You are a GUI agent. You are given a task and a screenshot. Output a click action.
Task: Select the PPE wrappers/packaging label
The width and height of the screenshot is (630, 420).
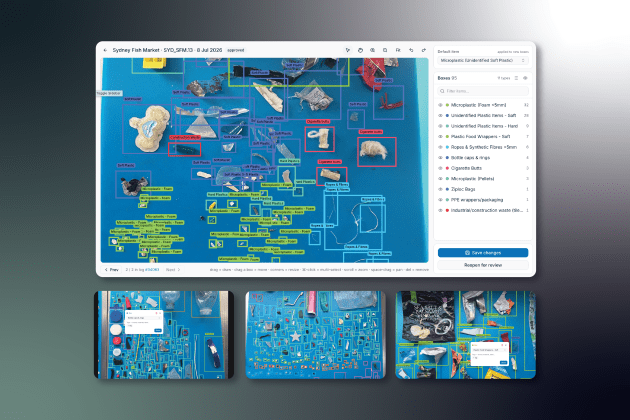(x=477, y=200)
